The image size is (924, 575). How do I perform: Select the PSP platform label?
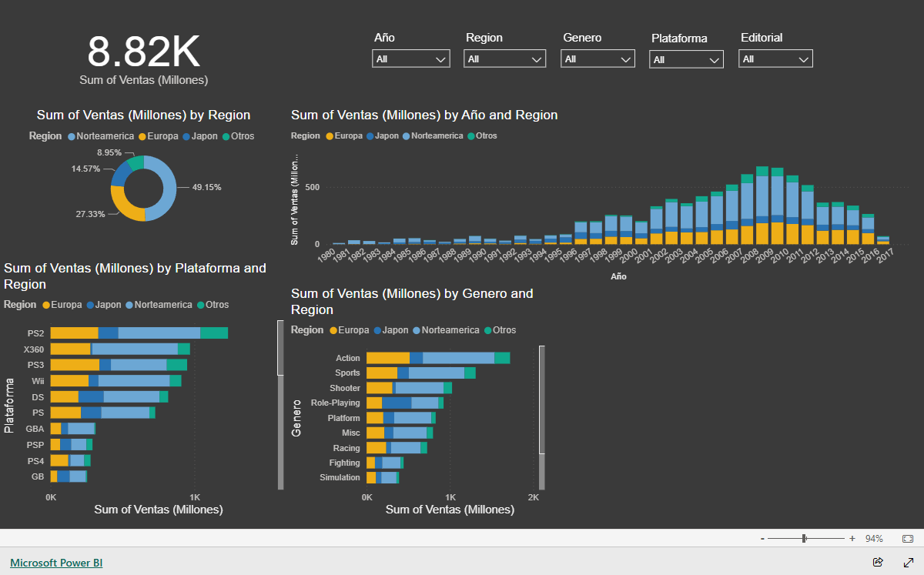(x=35, y=445)
